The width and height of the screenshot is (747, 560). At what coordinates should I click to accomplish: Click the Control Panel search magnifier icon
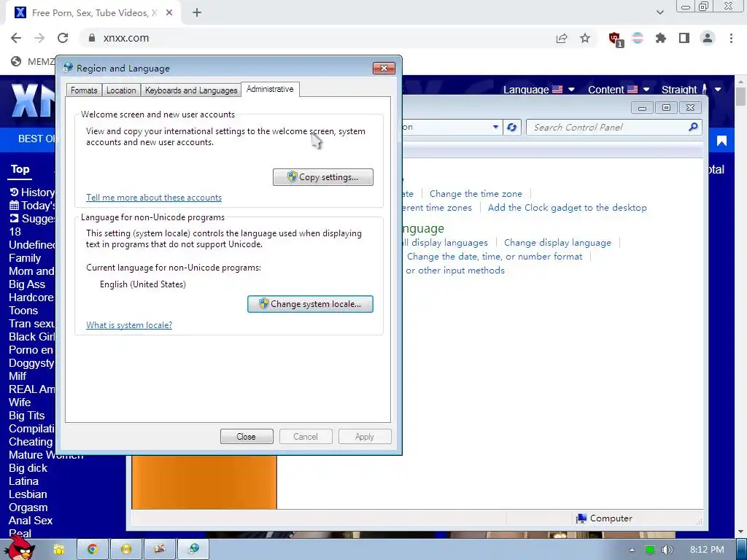click(x=693, y=127)
